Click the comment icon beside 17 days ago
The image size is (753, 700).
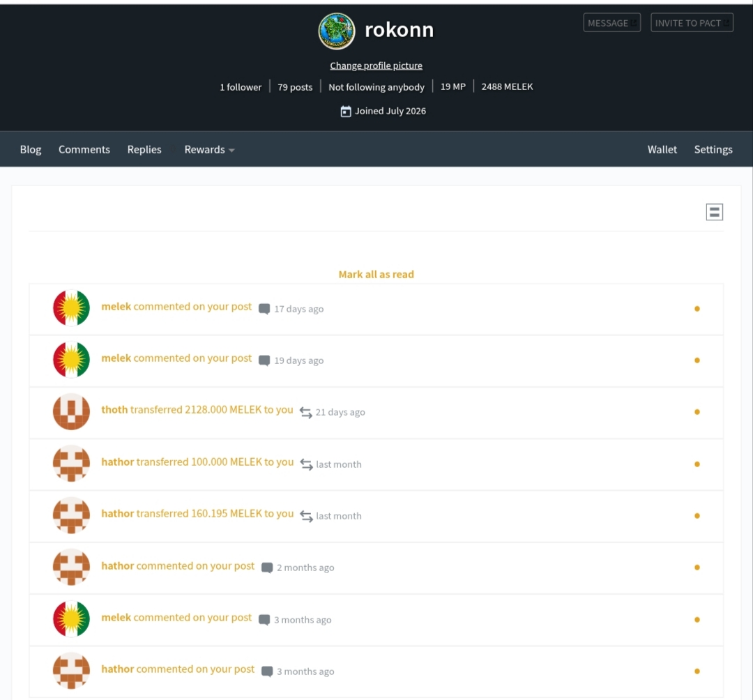pyautogui.click(x=264, y=309)
